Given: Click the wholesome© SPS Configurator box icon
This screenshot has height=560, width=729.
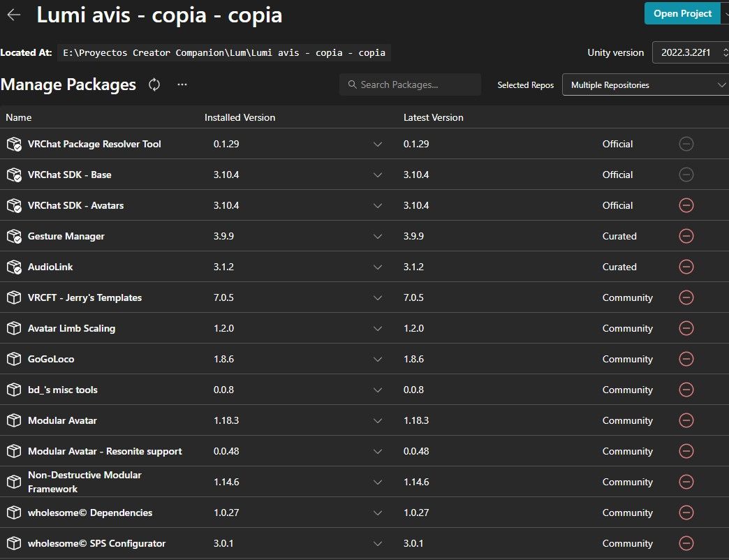Looking at the screenshot, I should [x=14, y=543].
